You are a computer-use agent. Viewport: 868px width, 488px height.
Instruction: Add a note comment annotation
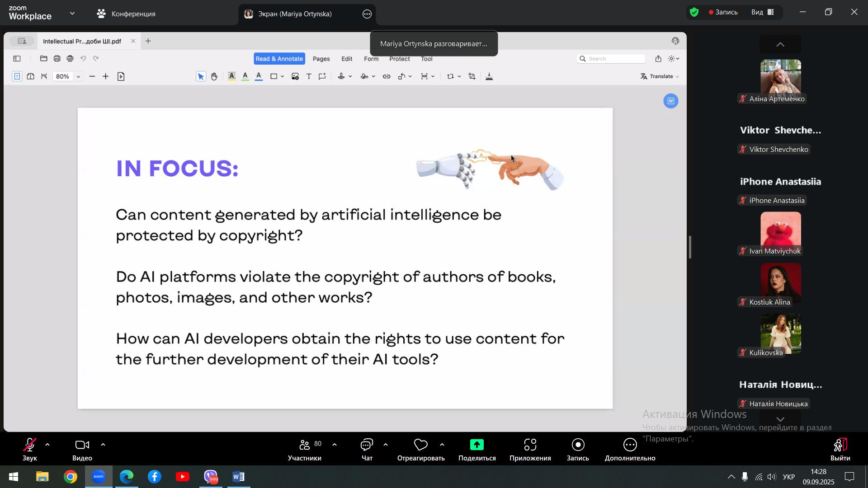[x=322, y=76]
